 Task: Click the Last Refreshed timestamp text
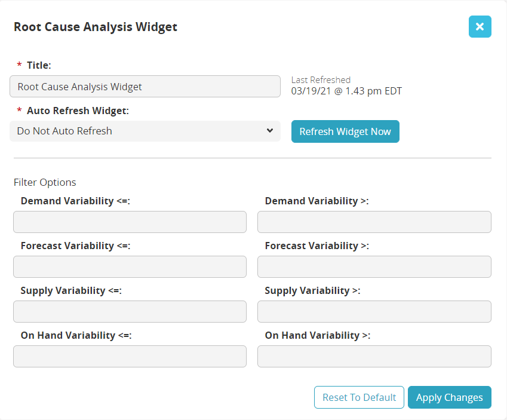tap(346, 91)
